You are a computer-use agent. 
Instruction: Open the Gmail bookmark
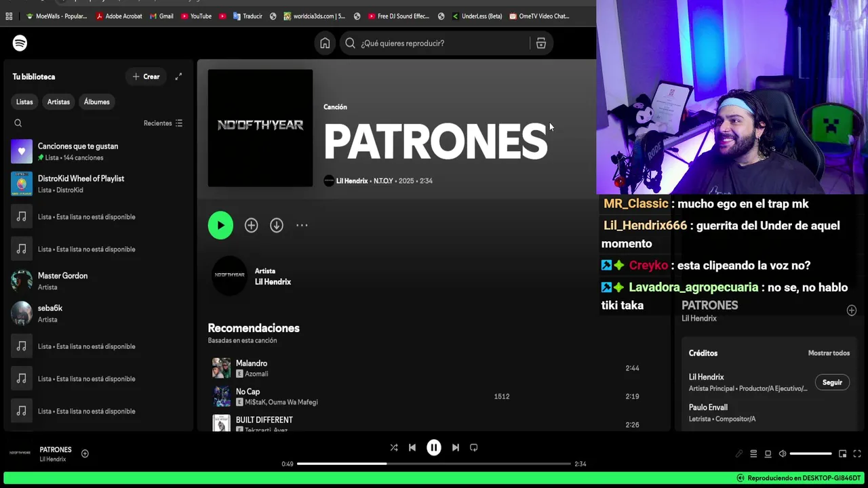pos(161,16)
